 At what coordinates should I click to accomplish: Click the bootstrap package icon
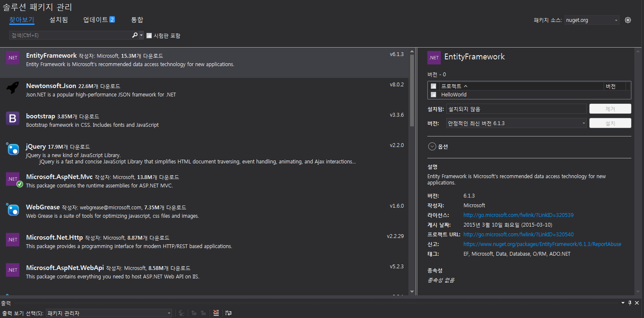(x=12, y=118)
